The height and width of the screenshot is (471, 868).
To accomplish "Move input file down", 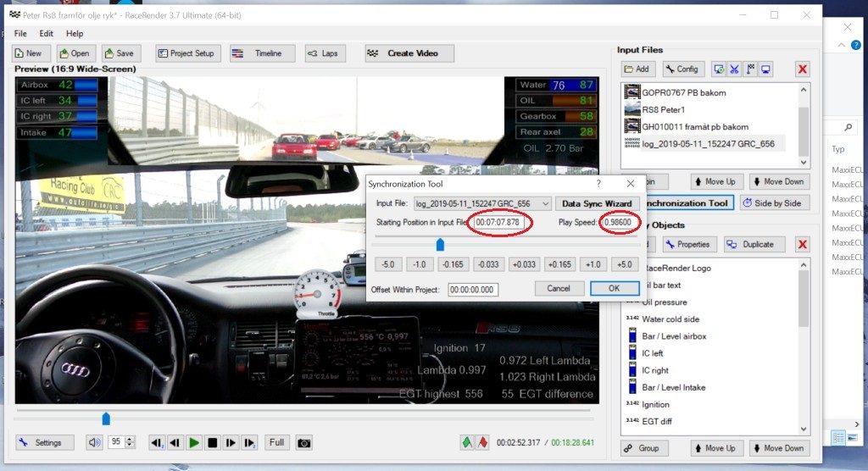I will pyautogui.click(x=778, y=181).
